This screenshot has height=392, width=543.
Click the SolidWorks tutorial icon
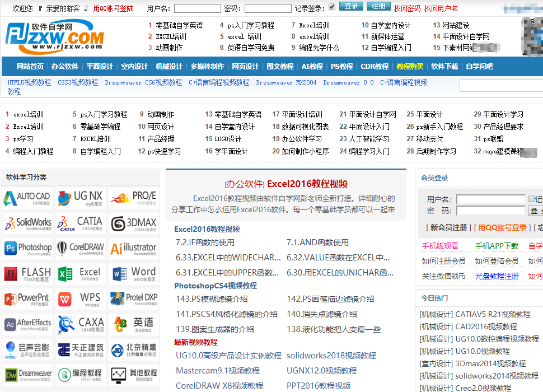[27, 223]
